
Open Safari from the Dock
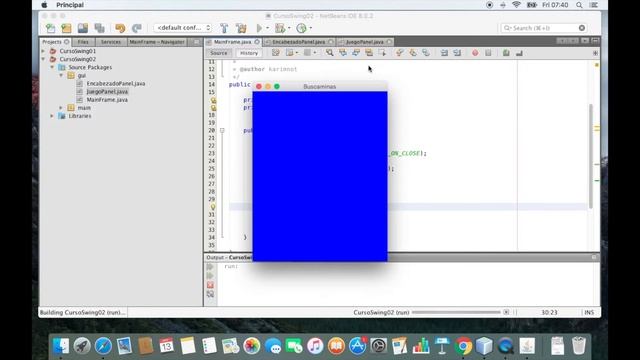click(103, 346)
